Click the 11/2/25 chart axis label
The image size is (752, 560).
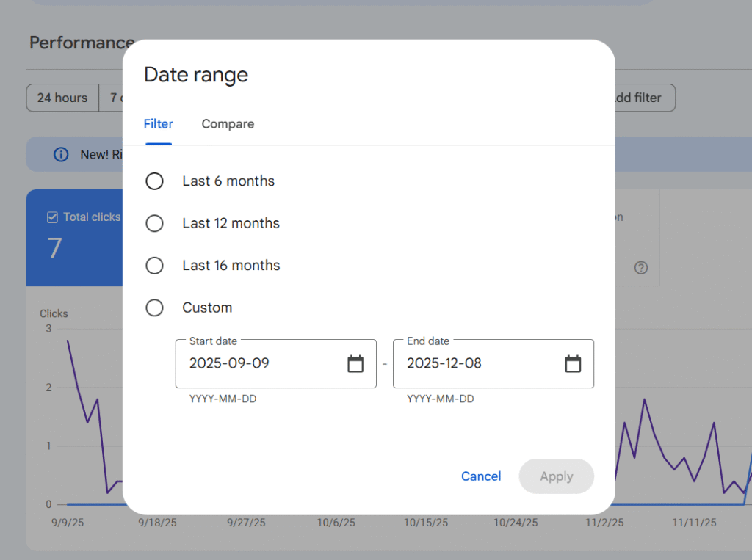(604, 523)
